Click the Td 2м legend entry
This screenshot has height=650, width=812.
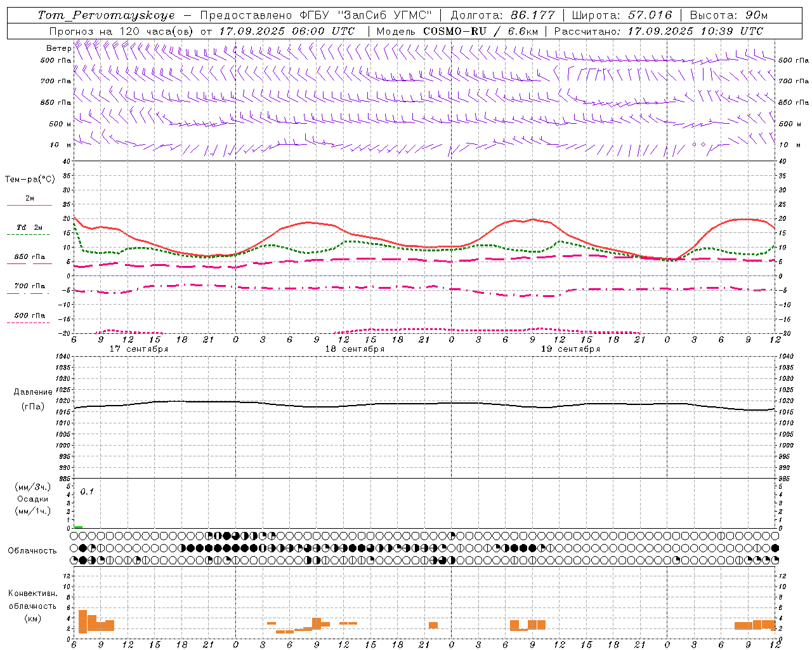[29, 227]
